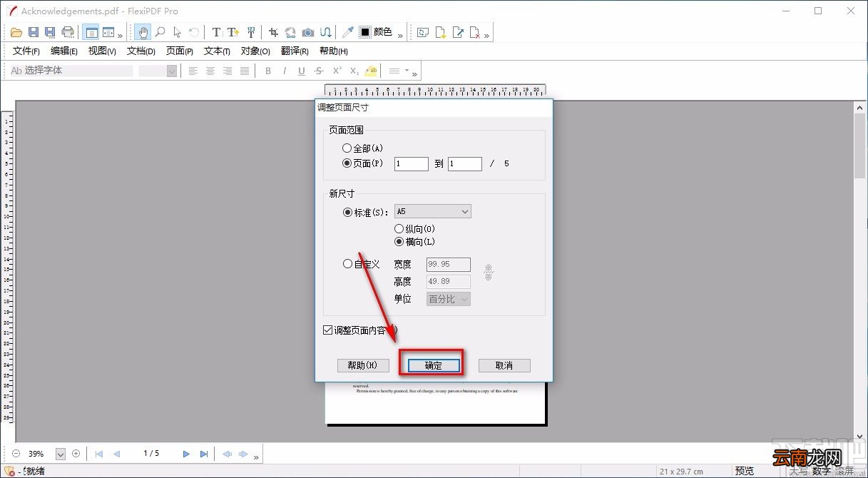Click the page range end field

tap(465, 163)
